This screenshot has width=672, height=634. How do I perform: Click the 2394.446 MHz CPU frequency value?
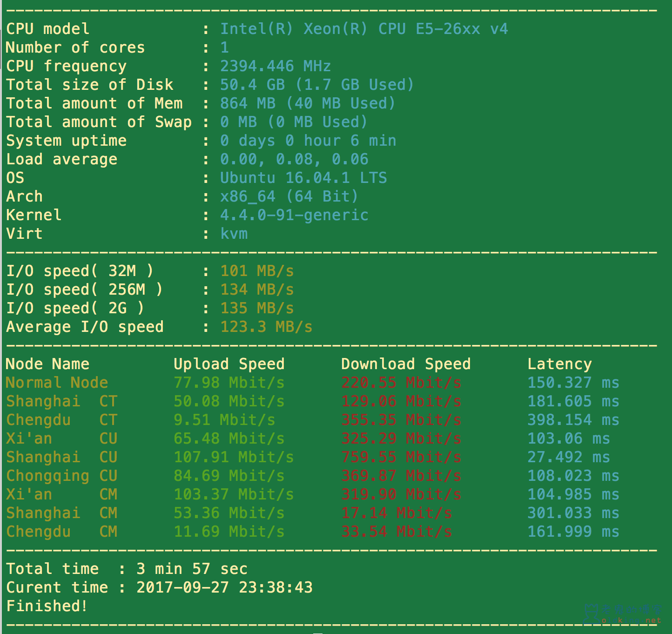coord(276,66)
